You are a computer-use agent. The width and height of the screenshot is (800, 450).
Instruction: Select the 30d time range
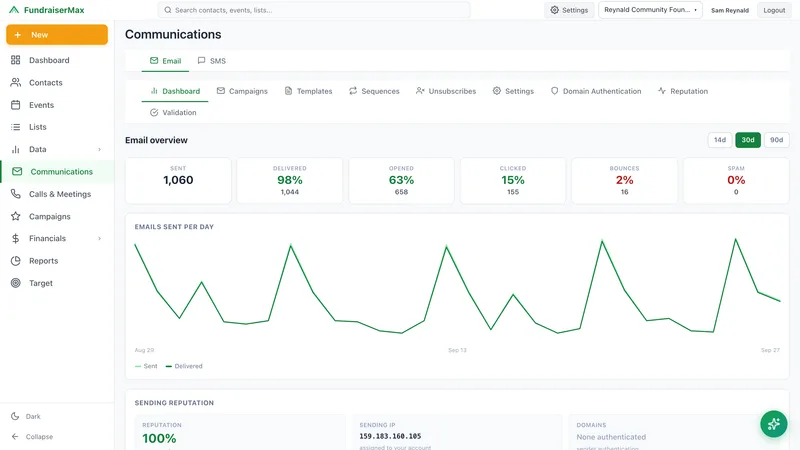(x=748, y=140)
